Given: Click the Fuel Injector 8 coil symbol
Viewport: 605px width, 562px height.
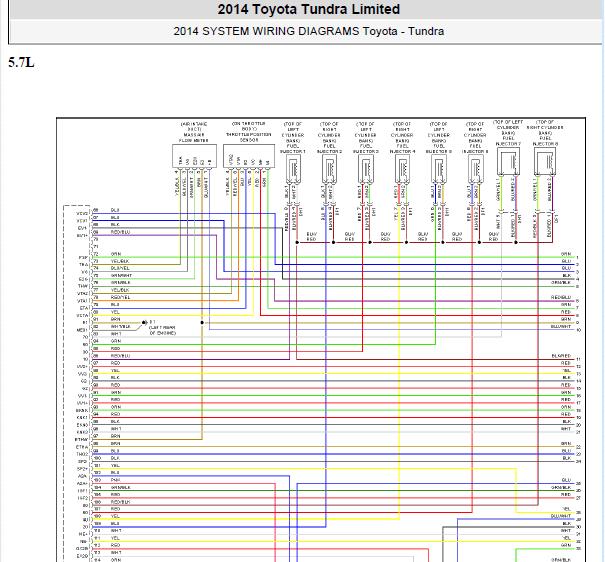Looking at the screenshot, I should (545, 162).
